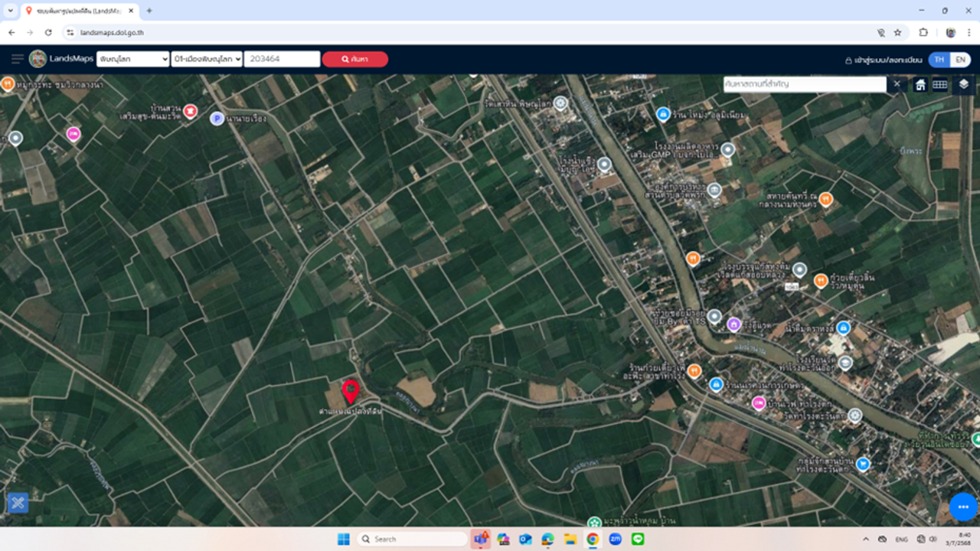Switch language to EN
The width and height of the screenshot is (980, 551).
click(959, 60)
